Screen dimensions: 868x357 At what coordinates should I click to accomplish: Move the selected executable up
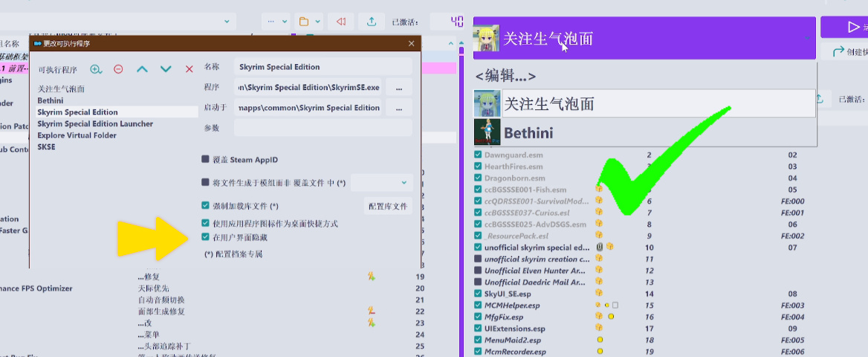142,69
